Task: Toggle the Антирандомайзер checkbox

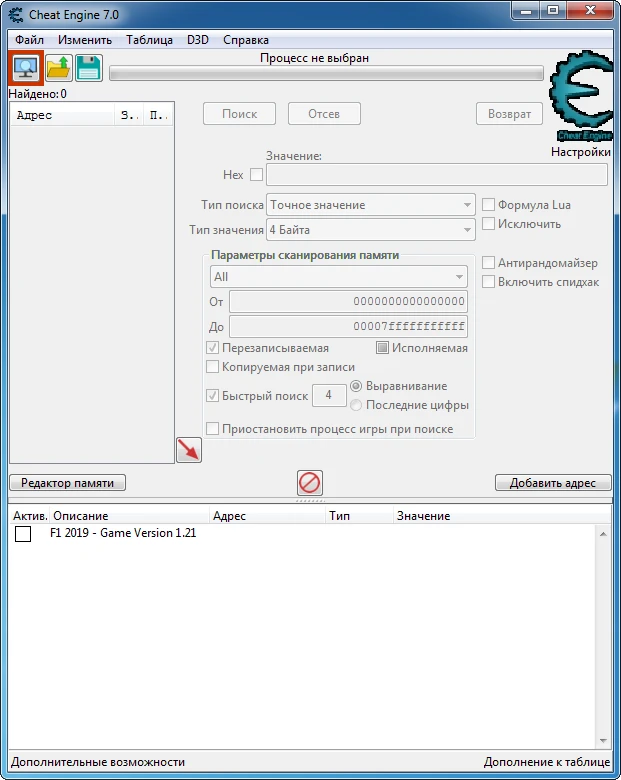Action: (488, 263)
